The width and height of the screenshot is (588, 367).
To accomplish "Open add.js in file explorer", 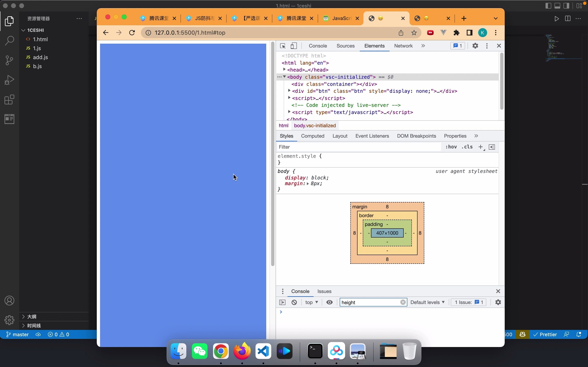I will 40,57.
